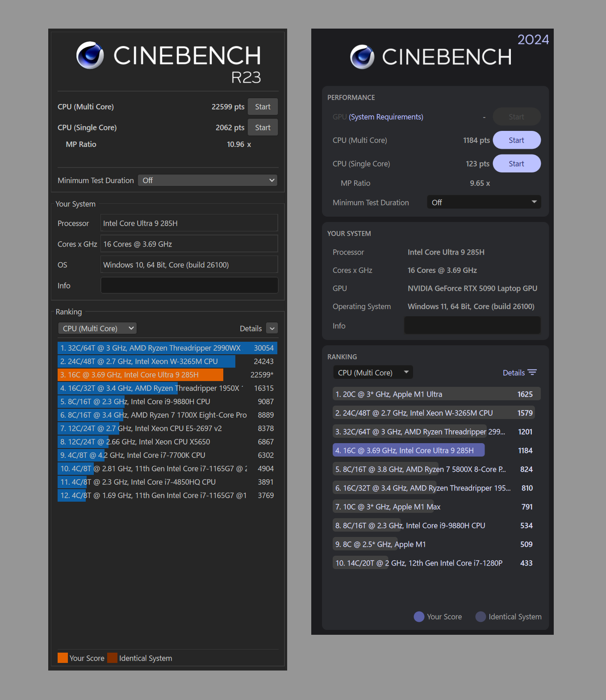Click the Details filter icon in Cinebench 2024
Image resolution: width=606 pixels, height=700 pixels.
(532, 373)
